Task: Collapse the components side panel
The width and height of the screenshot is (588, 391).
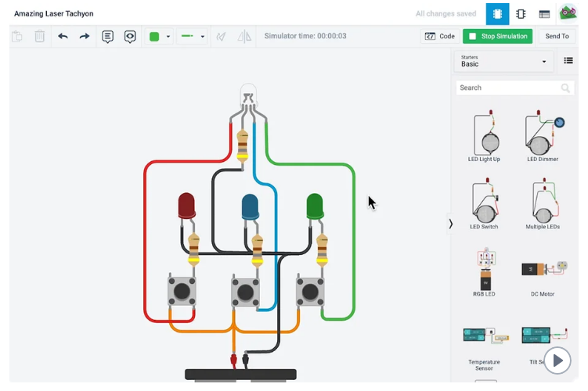Action: [x=450, y=224]
